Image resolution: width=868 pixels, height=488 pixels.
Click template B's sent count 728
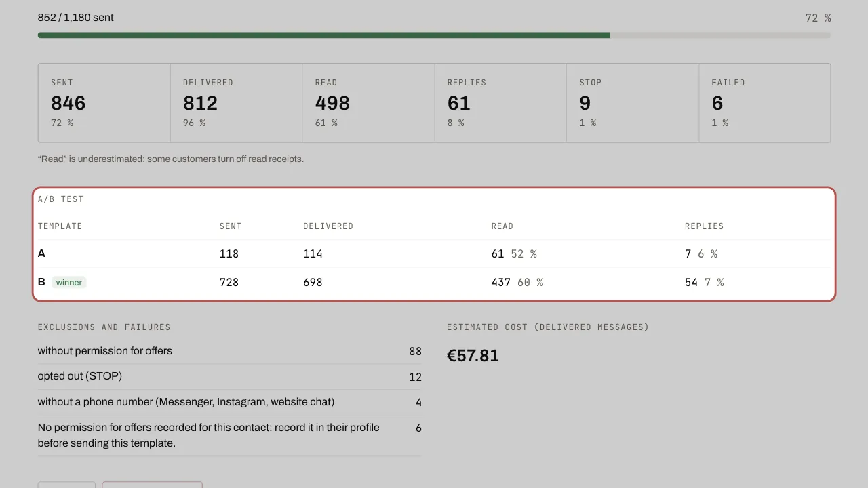229,283
